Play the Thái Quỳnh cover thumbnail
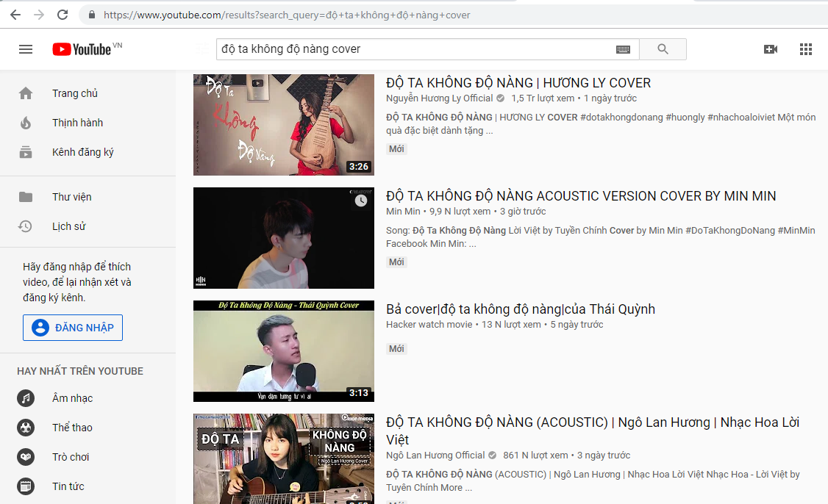828x504 pixels. click(284, 351)
